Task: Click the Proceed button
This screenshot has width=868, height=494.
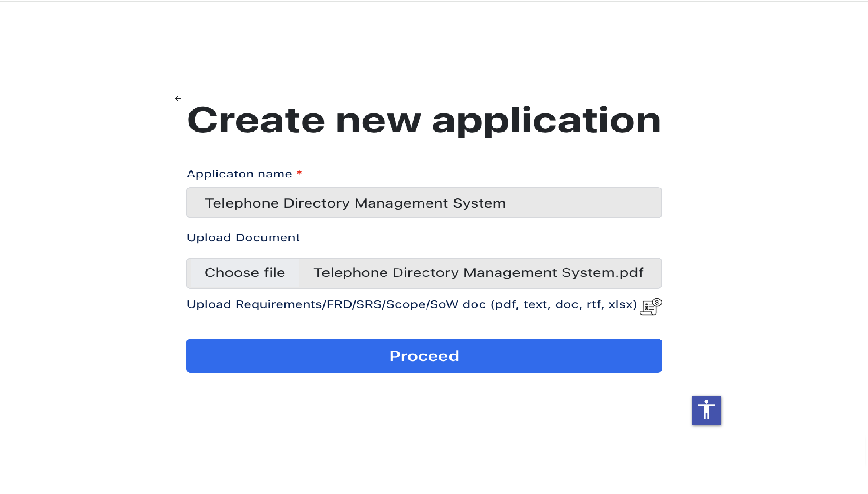Action: pyautogui.click(x=424, y=356)
